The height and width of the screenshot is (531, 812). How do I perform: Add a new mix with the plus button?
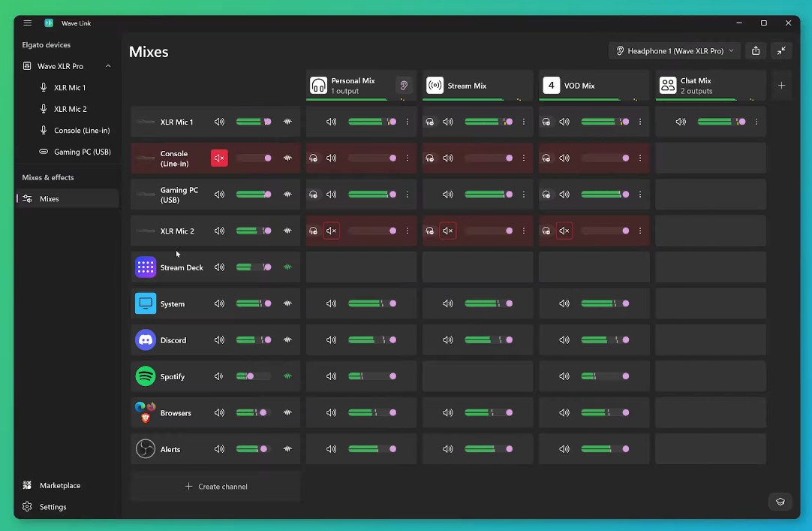point(781,86)
